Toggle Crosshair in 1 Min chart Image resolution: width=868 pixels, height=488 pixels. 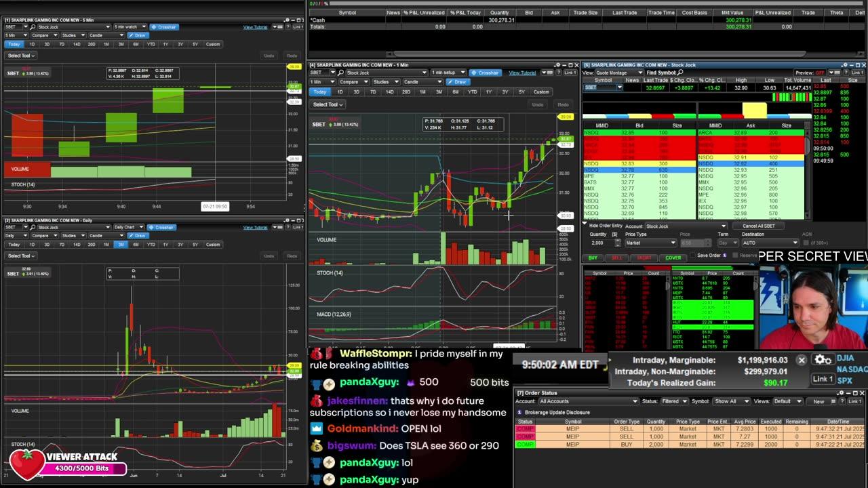[x=485, y=73]
